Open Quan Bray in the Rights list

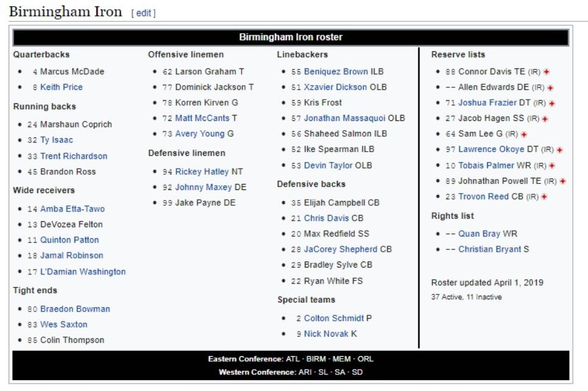pos(479,234)
